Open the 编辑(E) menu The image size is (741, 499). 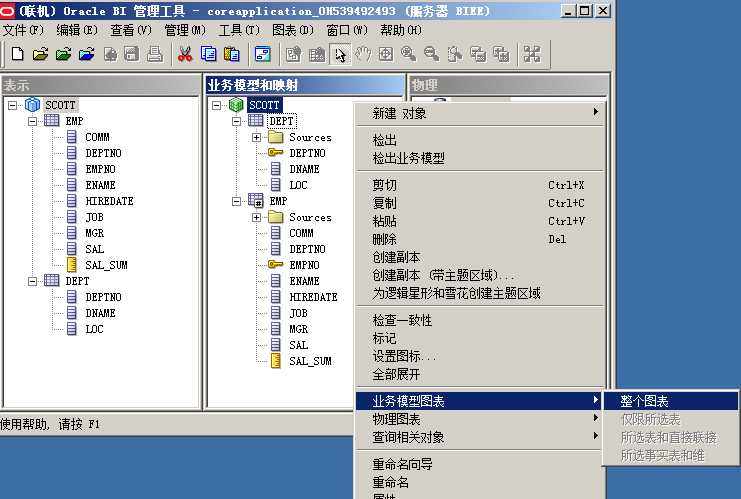pos(77,30)
